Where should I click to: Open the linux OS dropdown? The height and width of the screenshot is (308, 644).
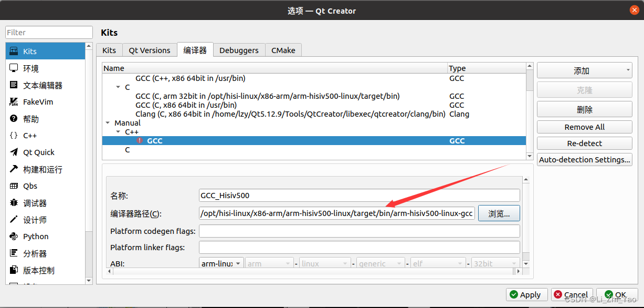[x=324, y=263]
